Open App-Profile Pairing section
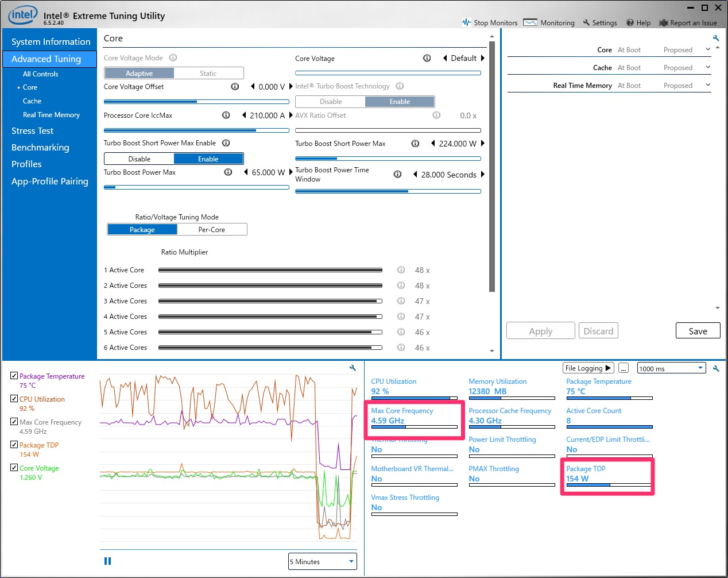Image resolution: width=728 pixels, height=578 pixels. (49, 182)
